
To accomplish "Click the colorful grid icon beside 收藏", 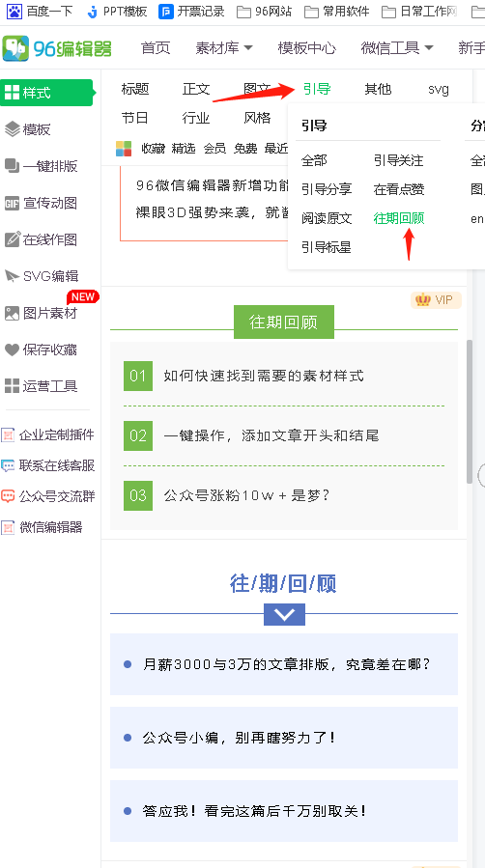I will pos(124,149).
